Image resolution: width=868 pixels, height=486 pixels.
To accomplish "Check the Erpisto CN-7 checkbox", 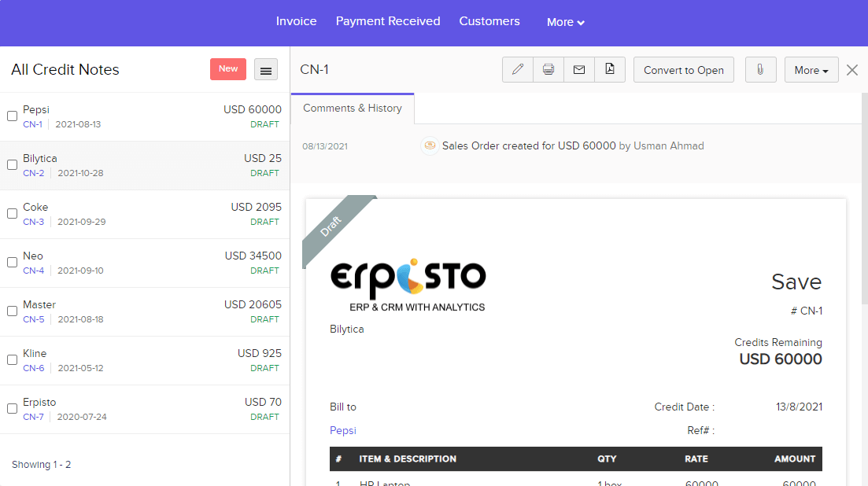I will [x=12, y=408].
